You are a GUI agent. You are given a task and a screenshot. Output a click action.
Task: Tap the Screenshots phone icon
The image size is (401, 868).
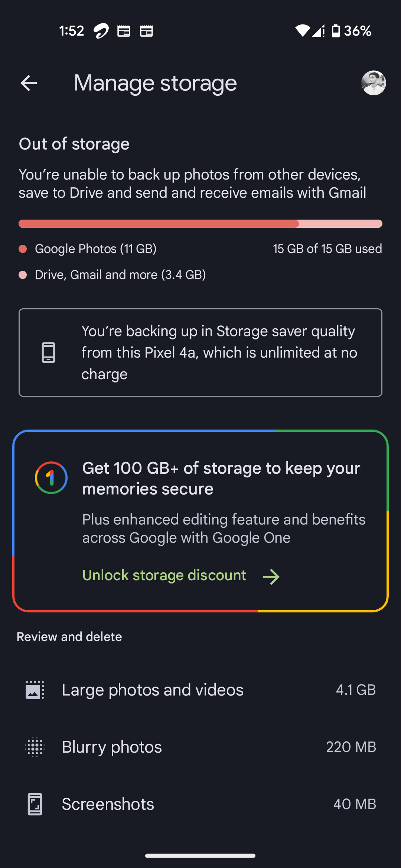pos(35,804)
